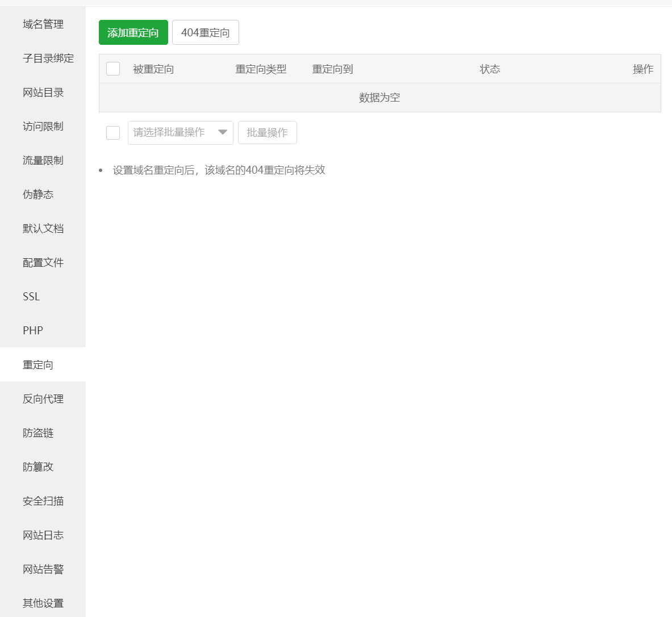Tick the checkbox beside batch operation dropdown

(x=113, y=133)
